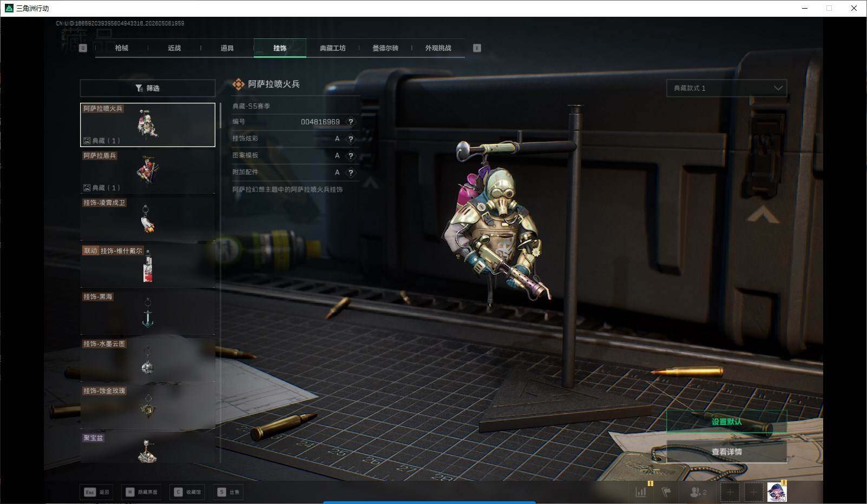Click the second empty squad slot plus

(x=753, y=492)
